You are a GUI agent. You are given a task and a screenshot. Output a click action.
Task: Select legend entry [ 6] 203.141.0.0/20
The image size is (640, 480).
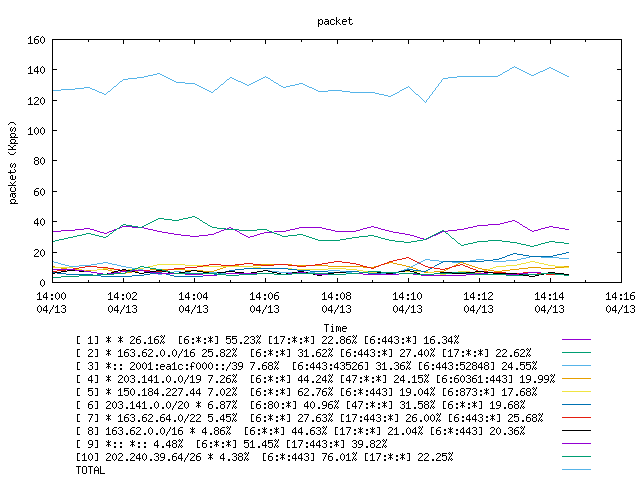tap(300, 405)
